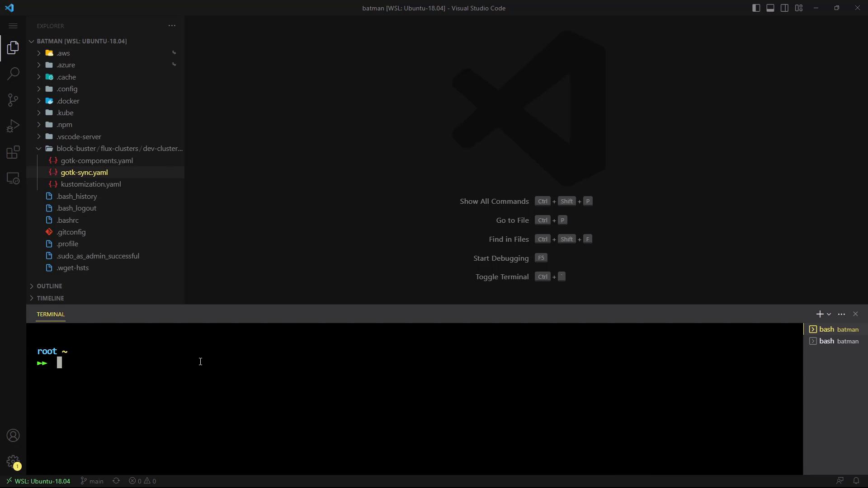Open the hamburger application menu
868x488 pixels.
[13, 26]
